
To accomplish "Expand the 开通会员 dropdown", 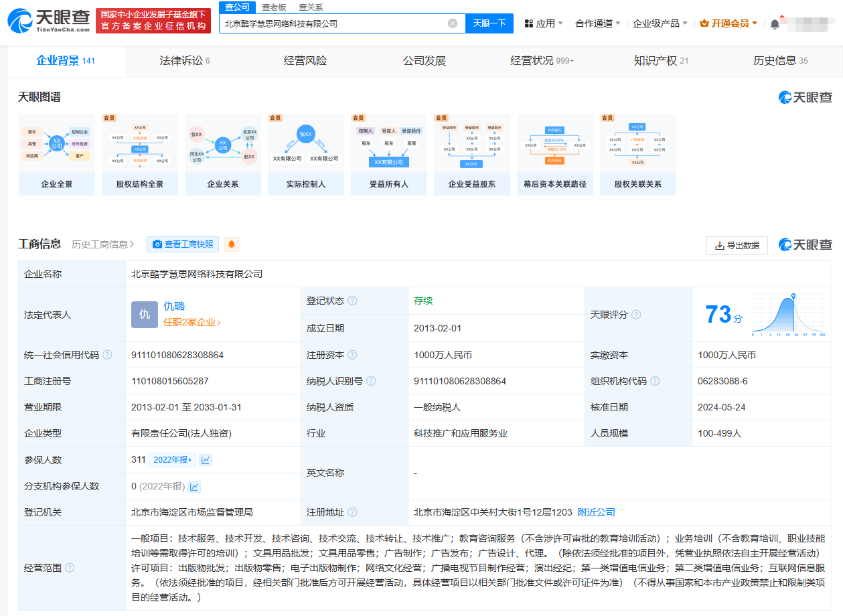I will click(729, 23).
